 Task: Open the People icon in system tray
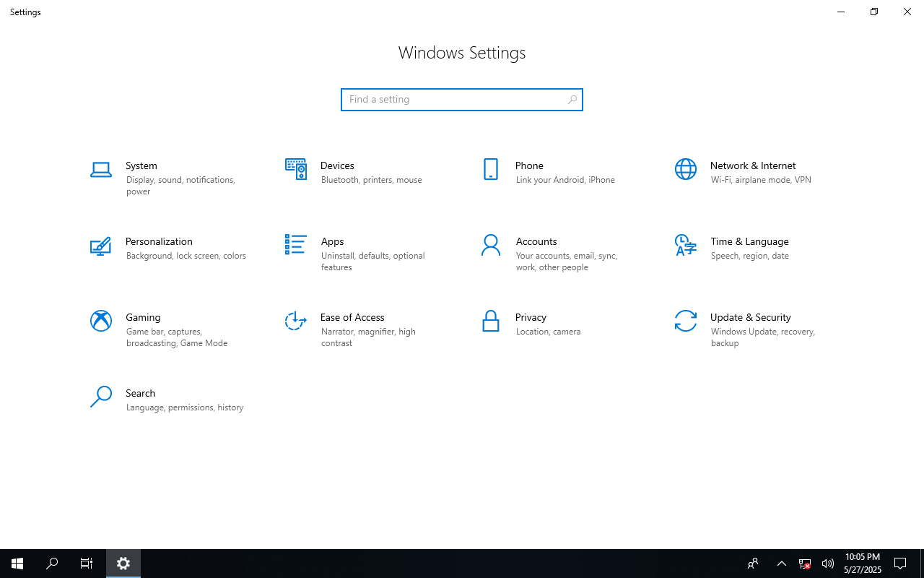click(x=753, y=564)
